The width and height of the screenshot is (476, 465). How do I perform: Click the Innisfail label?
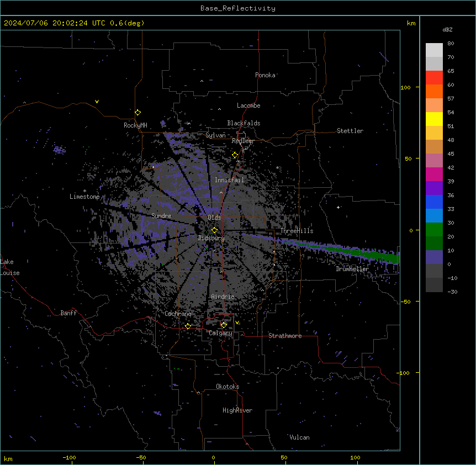tap(229, 180)
